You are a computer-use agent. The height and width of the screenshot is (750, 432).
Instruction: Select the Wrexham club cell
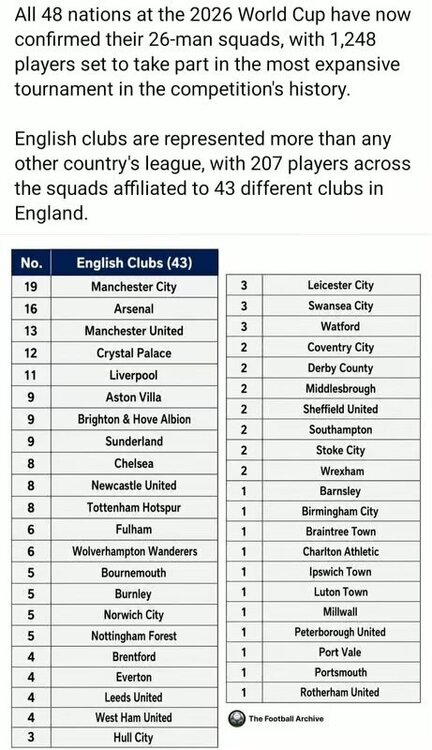point(341,471)
